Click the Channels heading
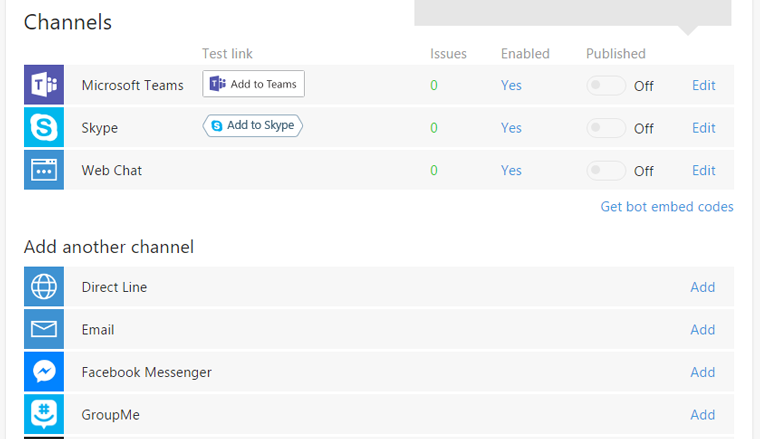The height and width of the screenshot is (439, 760). coord(68,22)
